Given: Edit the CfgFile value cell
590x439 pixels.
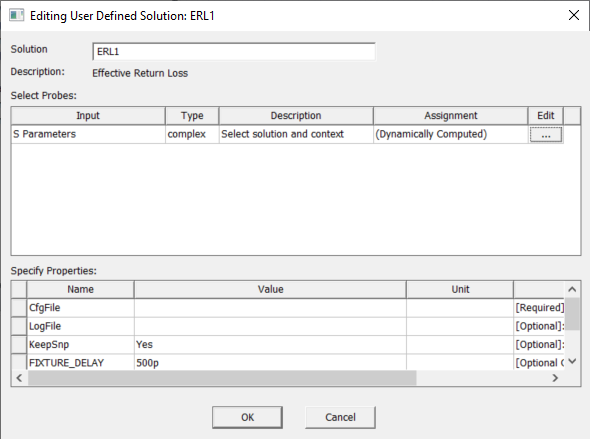Looking at the screenshot, I should (x=270, y=308).
